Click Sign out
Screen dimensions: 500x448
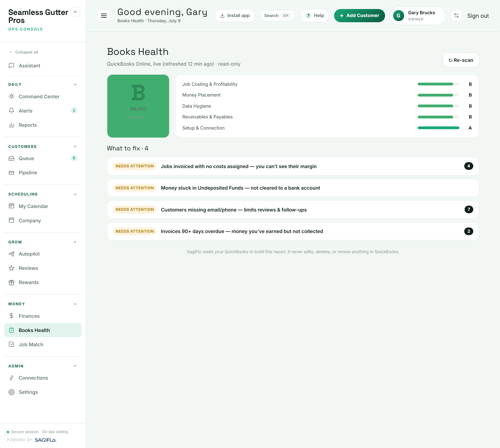click(x=478, y=16)
